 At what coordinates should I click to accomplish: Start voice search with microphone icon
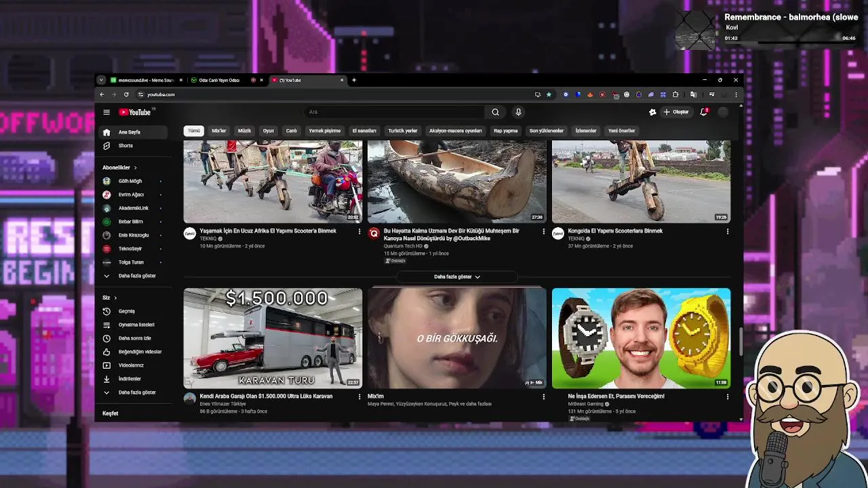518,112
